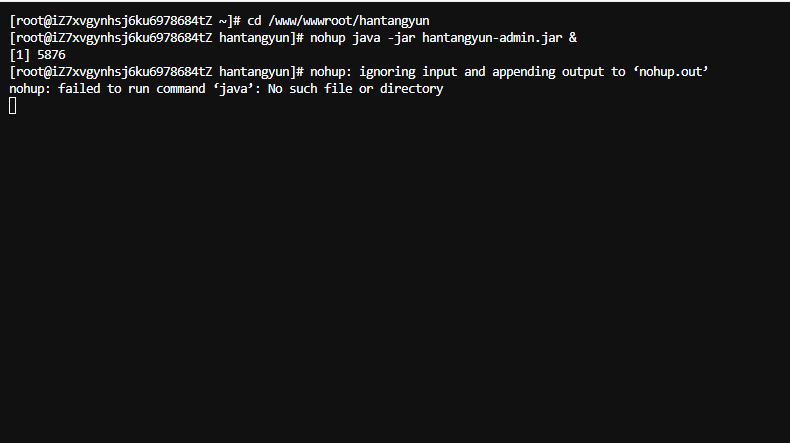790x443 pixels.
Task: Click the 'hantangyun-admin.jar' filename in the command
Action: 492,38
